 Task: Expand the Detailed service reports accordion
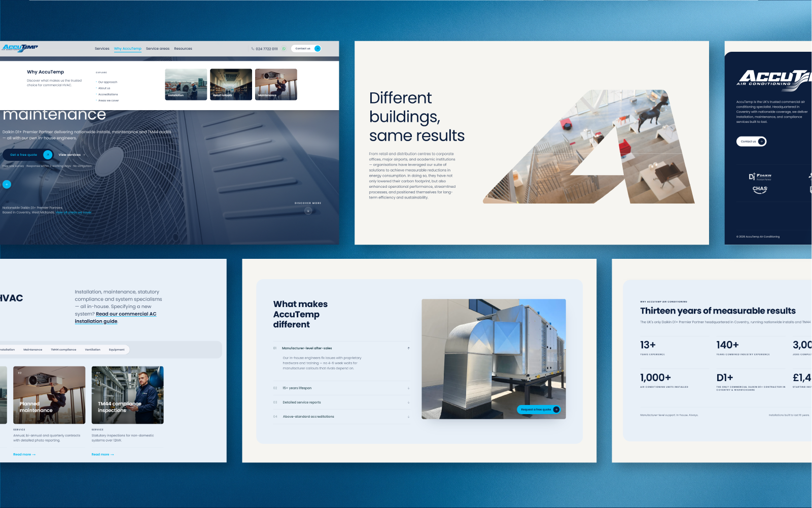click(341, 402)
